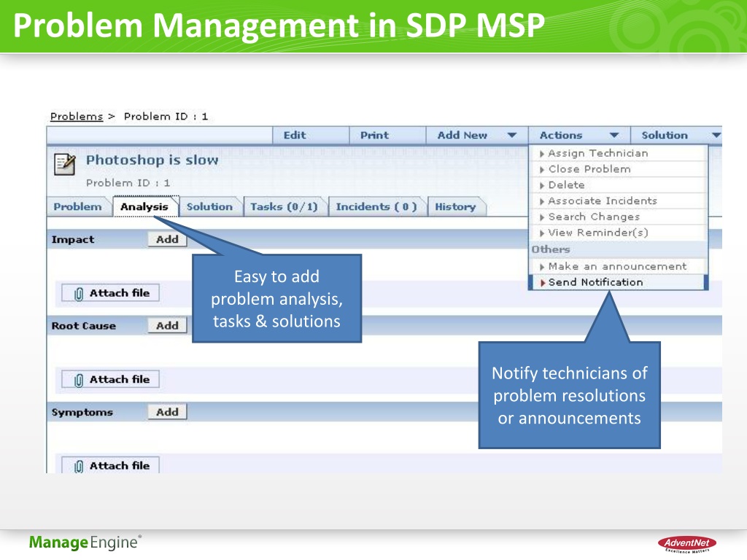Switch to the Incidents ( 0 ) tab
Screen dimensions: 747x560
click(x=376, y=206)
